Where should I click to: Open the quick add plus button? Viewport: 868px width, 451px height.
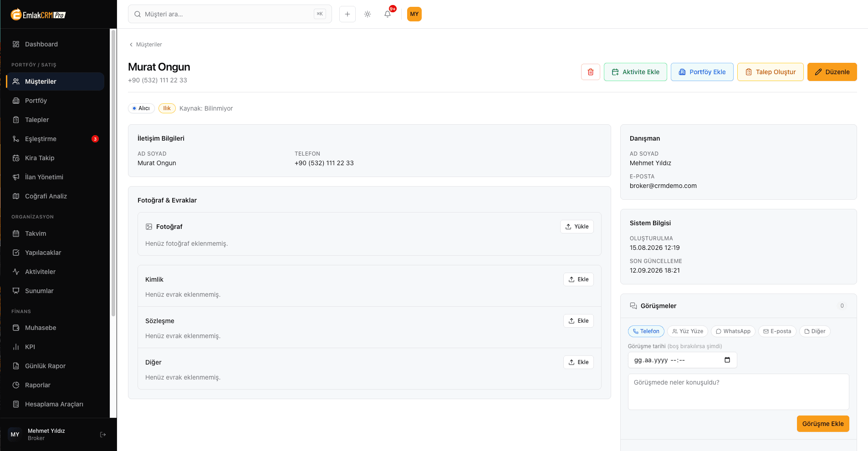pyautogui.click(x=347, y=14)
